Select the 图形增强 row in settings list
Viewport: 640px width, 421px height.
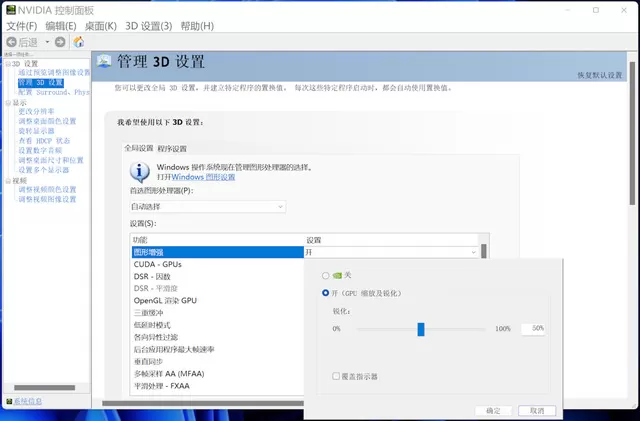coord(218,252)
